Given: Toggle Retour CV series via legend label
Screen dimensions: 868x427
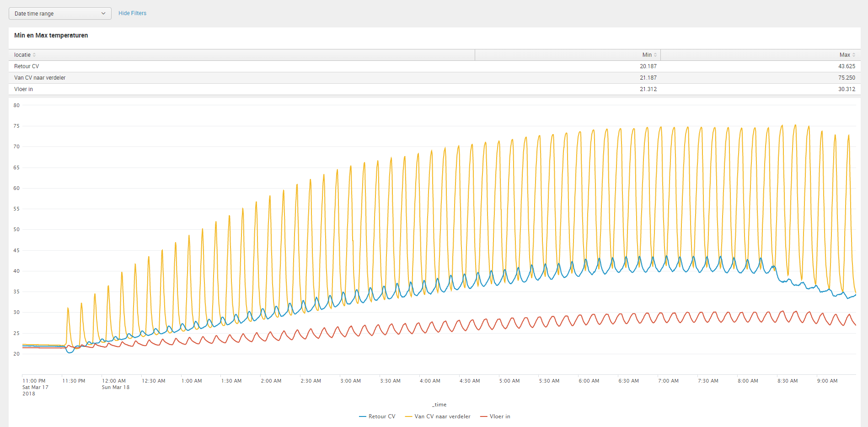Looking at the screenshot, I should 382,416.
